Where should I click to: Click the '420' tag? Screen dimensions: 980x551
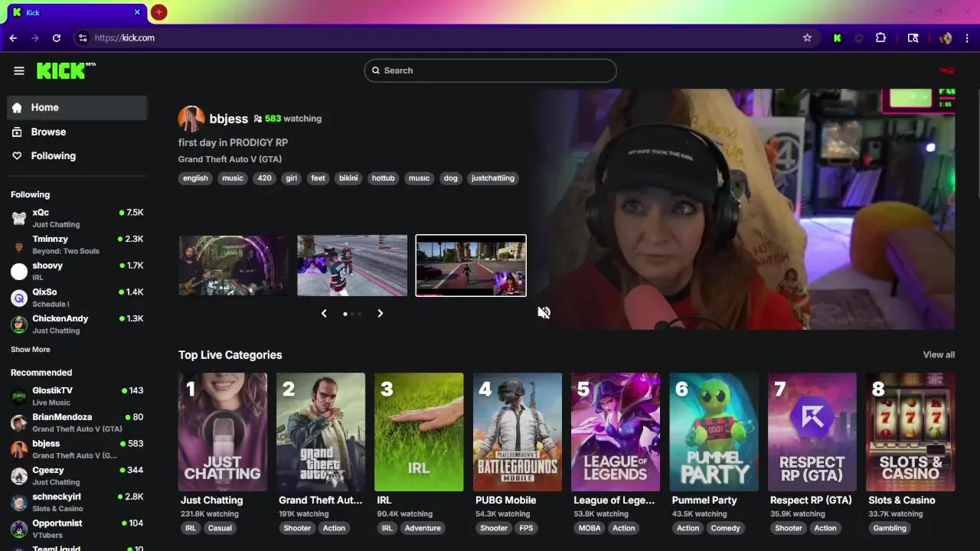264,178
